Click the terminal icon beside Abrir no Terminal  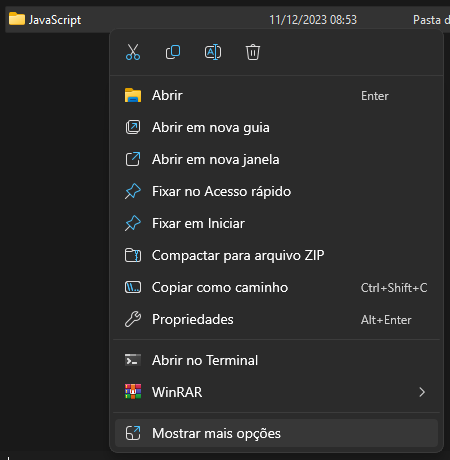(133, 360)
